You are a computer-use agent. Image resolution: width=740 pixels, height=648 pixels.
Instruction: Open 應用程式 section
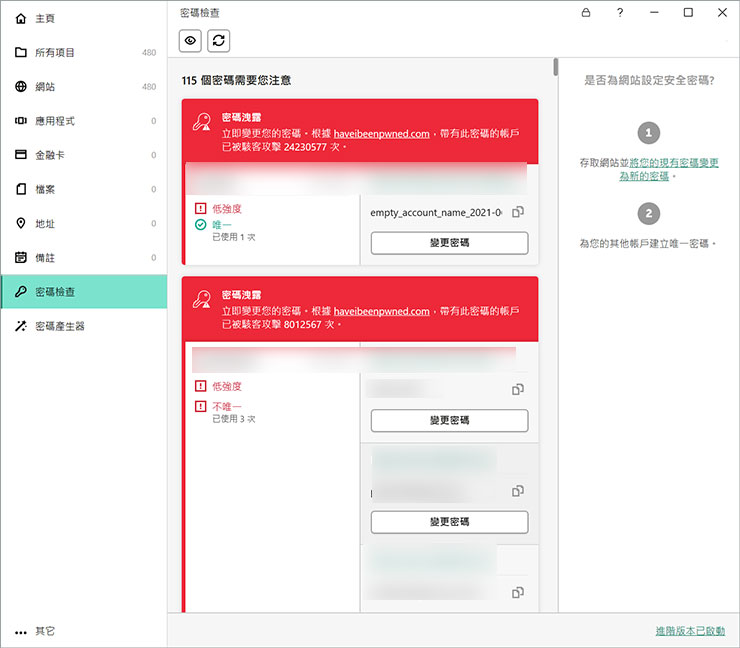84,121
